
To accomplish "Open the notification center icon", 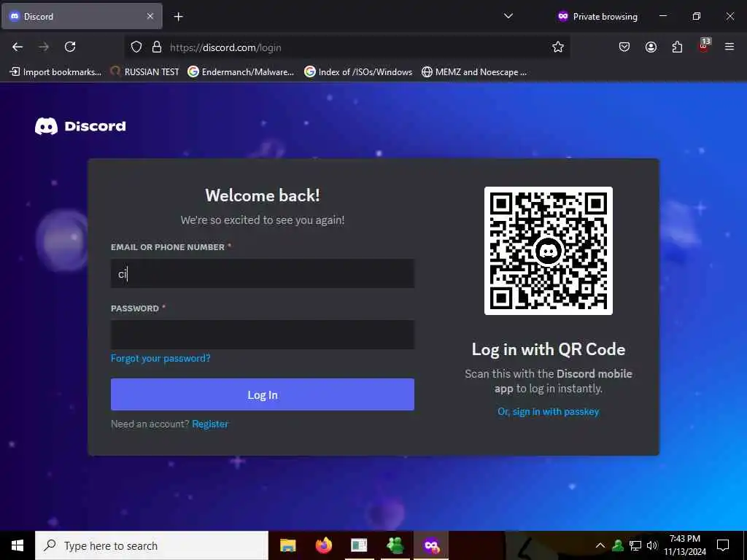I will 723,545.
